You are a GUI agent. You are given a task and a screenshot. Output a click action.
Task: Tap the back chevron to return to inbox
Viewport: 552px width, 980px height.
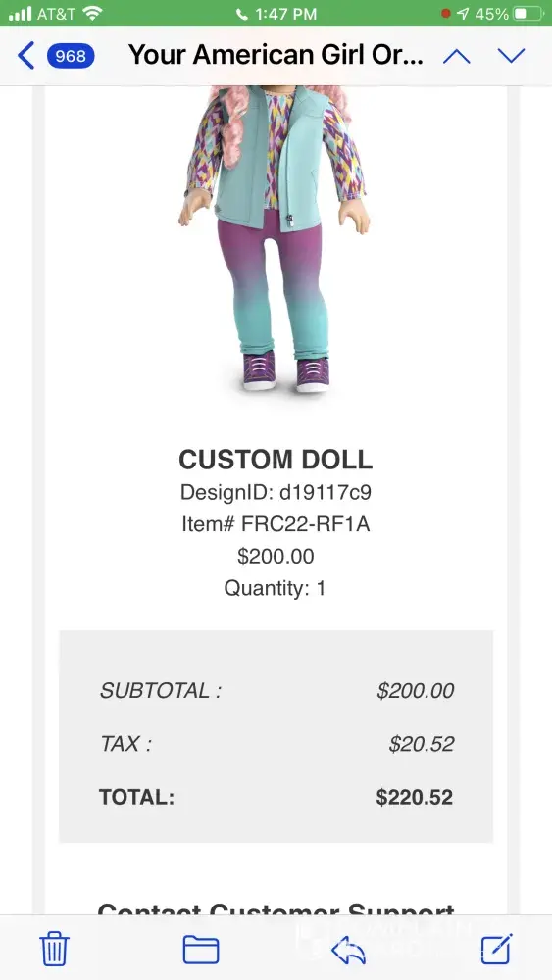(25, 56)
